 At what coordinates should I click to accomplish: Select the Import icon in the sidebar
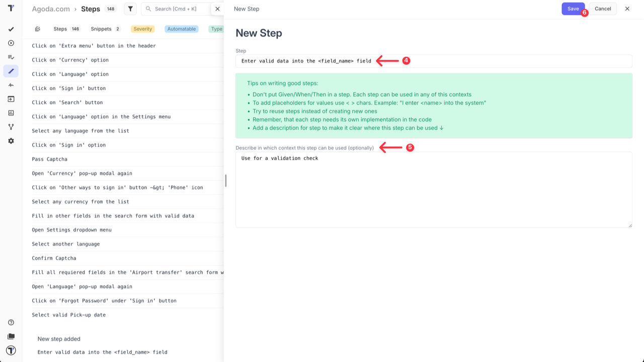click(x=11, y=99)
